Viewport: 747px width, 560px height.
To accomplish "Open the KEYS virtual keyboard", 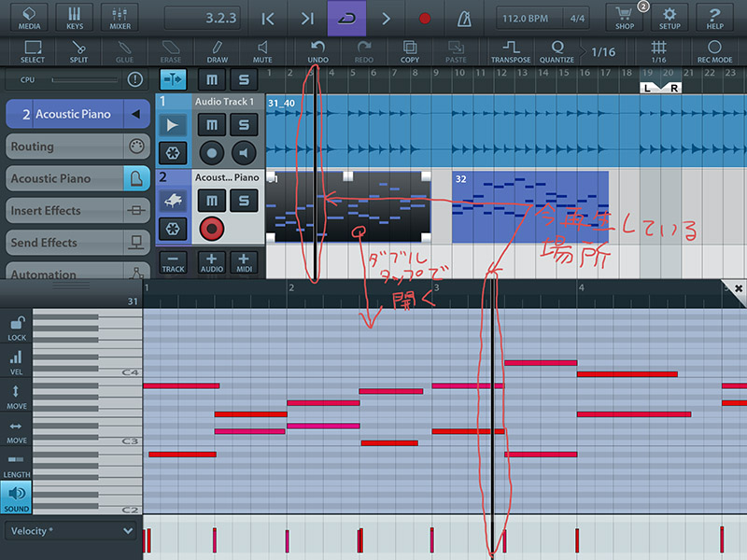I will [x=75, y=18].
